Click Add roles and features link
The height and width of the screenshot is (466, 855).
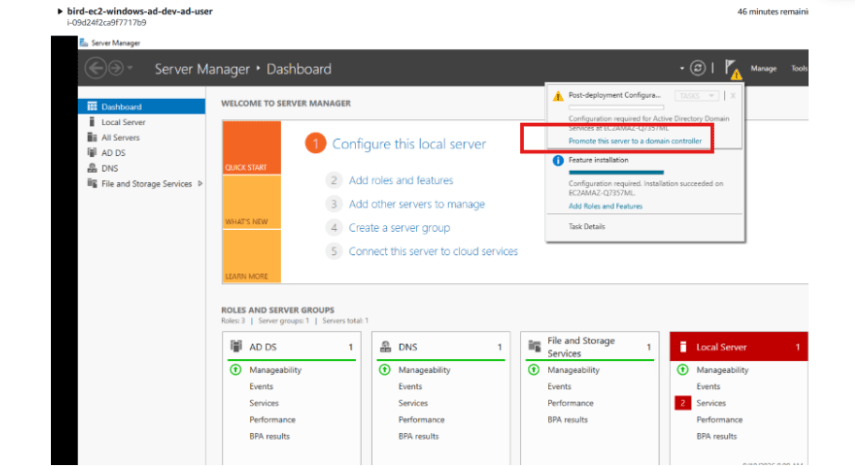pos(401,180)
